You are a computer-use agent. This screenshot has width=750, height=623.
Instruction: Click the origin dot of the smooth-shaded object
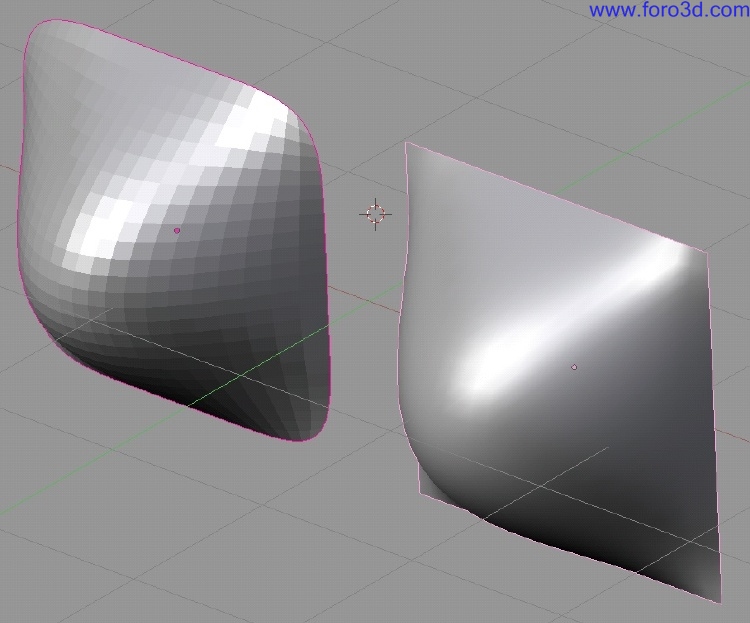point(574,367)
